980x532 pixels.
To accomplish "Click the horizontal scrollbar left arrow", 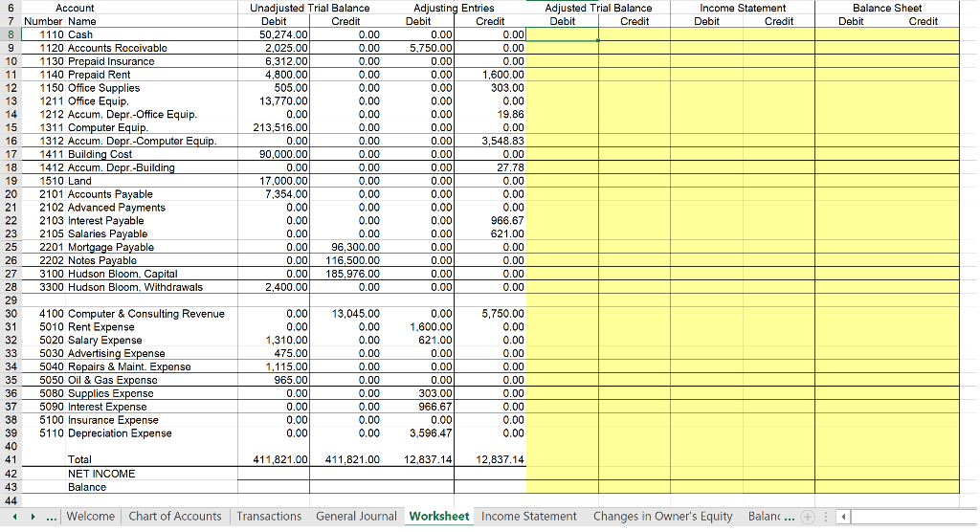I will (843, 517).
